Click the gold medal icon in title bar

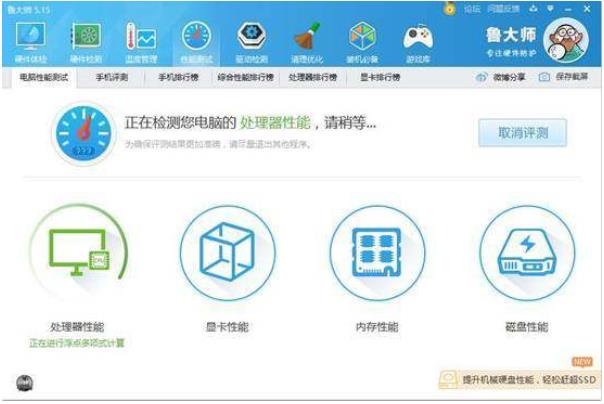click(x=449, y=8)
